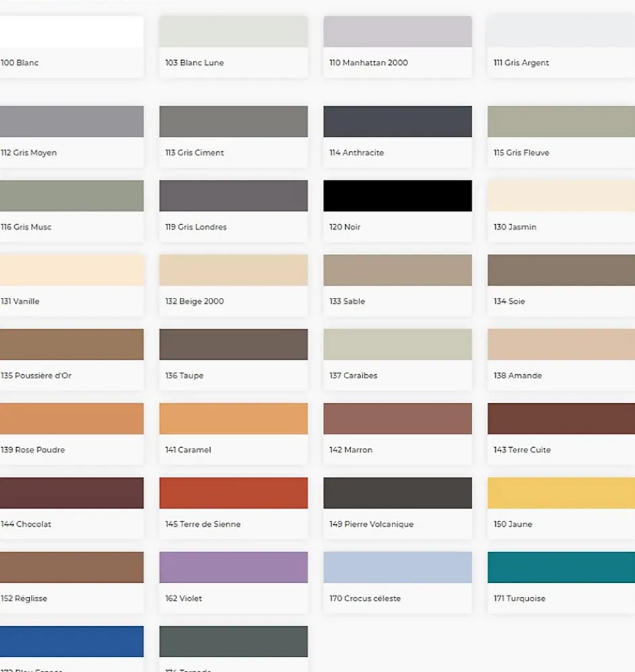Choose the 142 Marron swatch
Image resolution: width=635 pixels, height=672 pixels.
[397, 419]
